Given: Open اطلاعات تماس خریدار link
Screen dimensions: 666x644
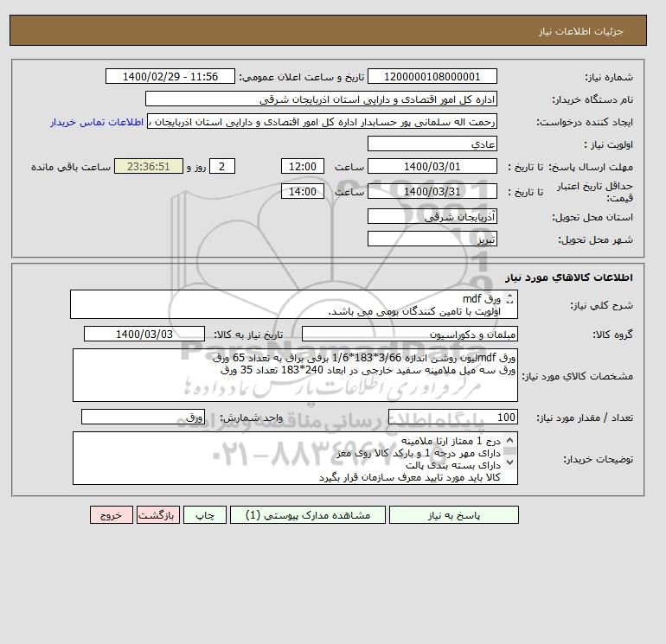Looking at the screenshot, I should tap(96, 122).
